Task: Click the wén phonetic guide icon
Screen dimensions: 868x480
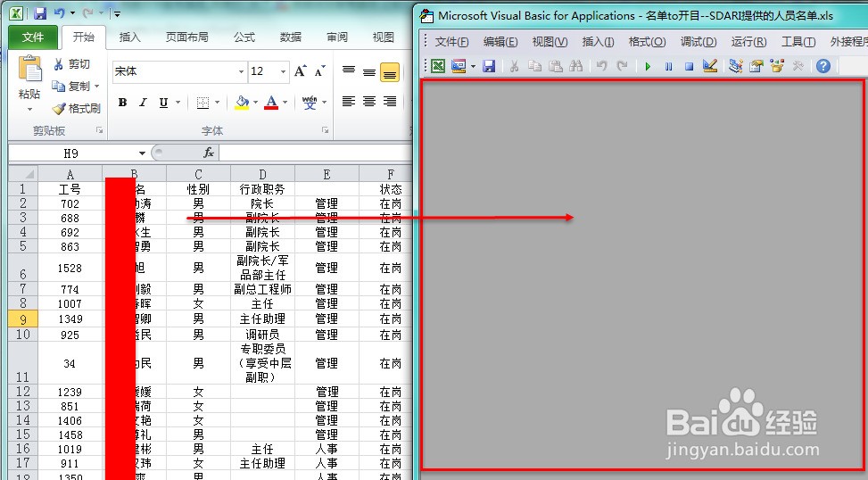Action: [310, 103]
